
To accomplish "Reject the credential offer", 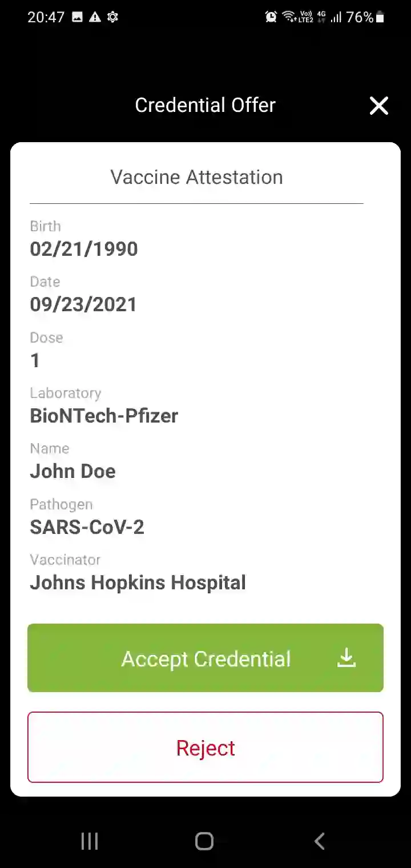I will [205, 748].
